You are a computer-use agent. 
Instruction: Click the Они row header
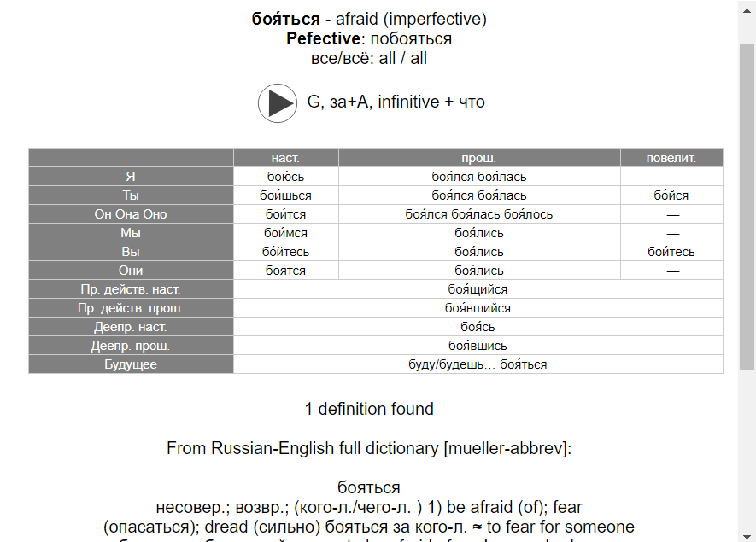click(132, 271)
